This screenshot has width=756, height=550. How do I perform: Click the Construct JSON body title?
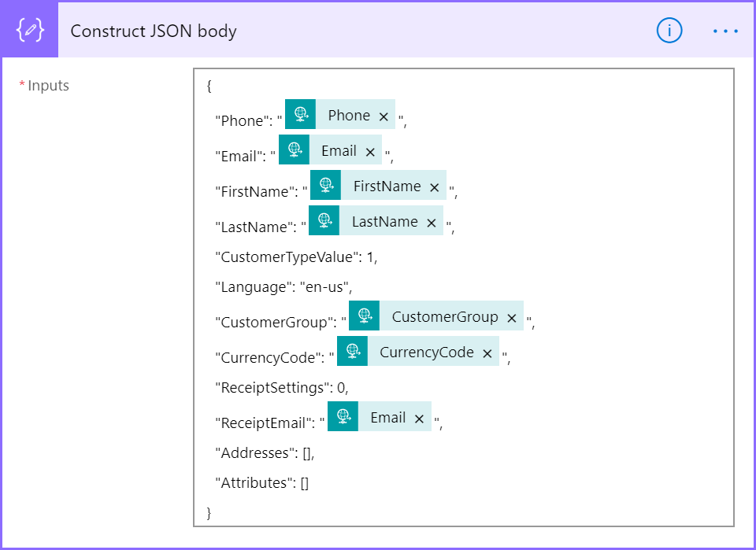[154, 31]
